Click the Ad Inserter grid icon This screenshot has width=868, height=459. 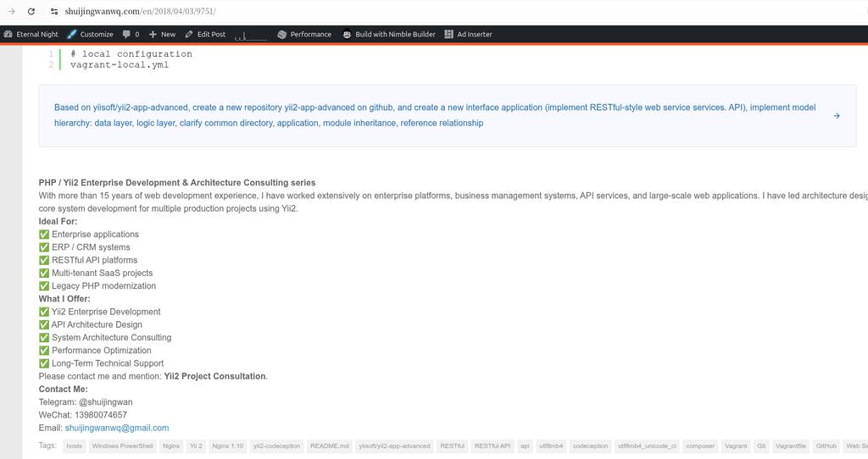pyautogui.click(x=449, y=34)
